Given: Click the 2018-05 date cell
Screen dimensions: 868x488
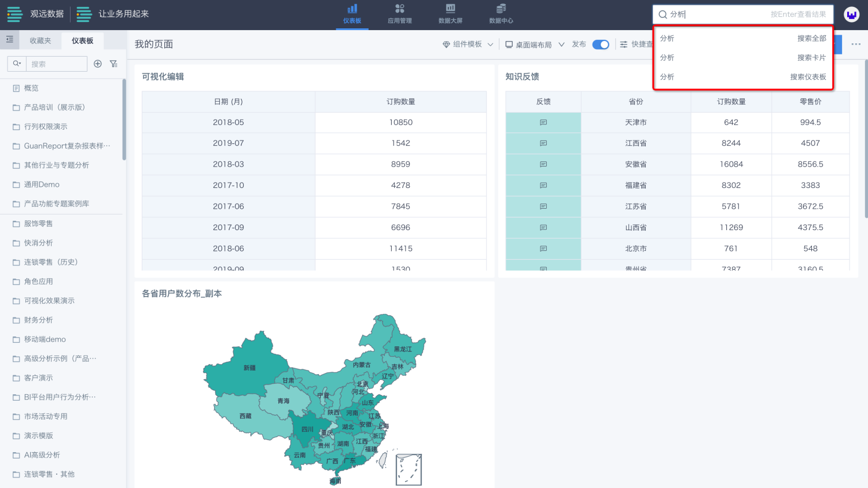Looking at the screenshot, I should tap(229, 123).
